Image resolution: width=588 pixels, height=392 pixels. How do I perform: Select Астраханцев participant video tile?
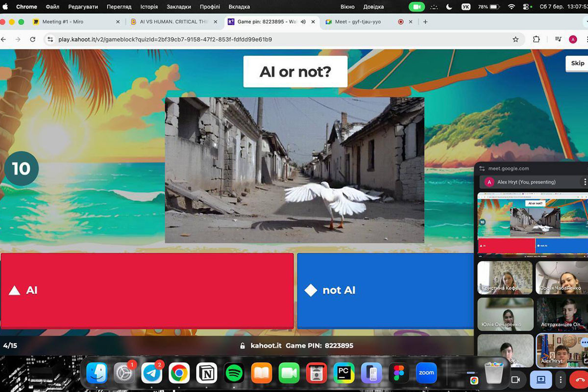(562, 314)
